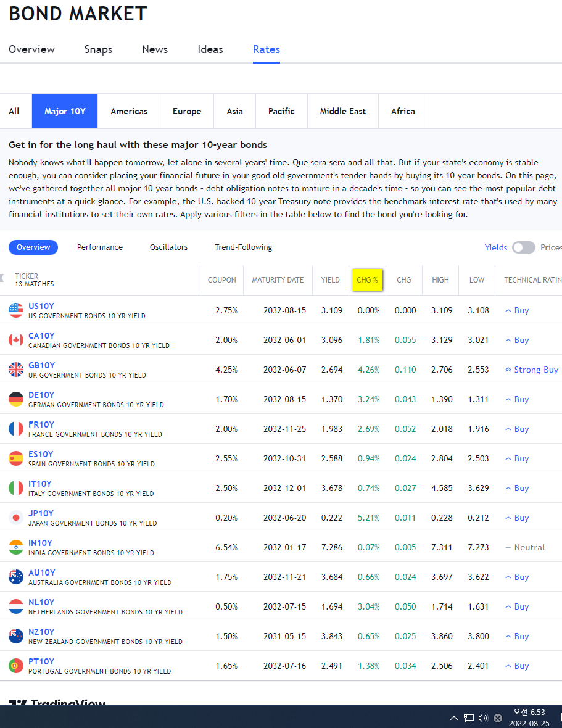Click the Indian flag icon for IN10Y
This screenshot has width=562, height=728.
coord(16,547)
